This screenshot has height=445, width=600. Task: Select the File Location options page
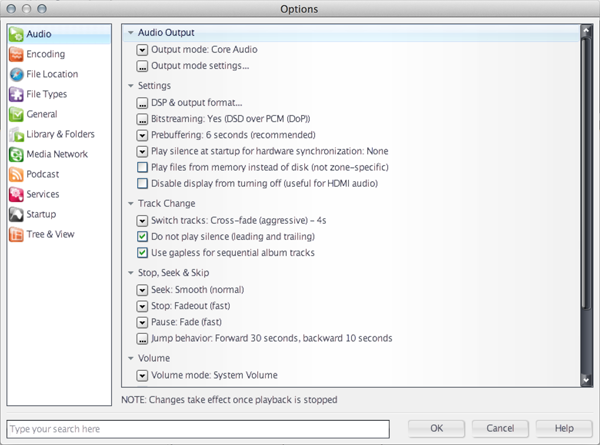[59, 74]
